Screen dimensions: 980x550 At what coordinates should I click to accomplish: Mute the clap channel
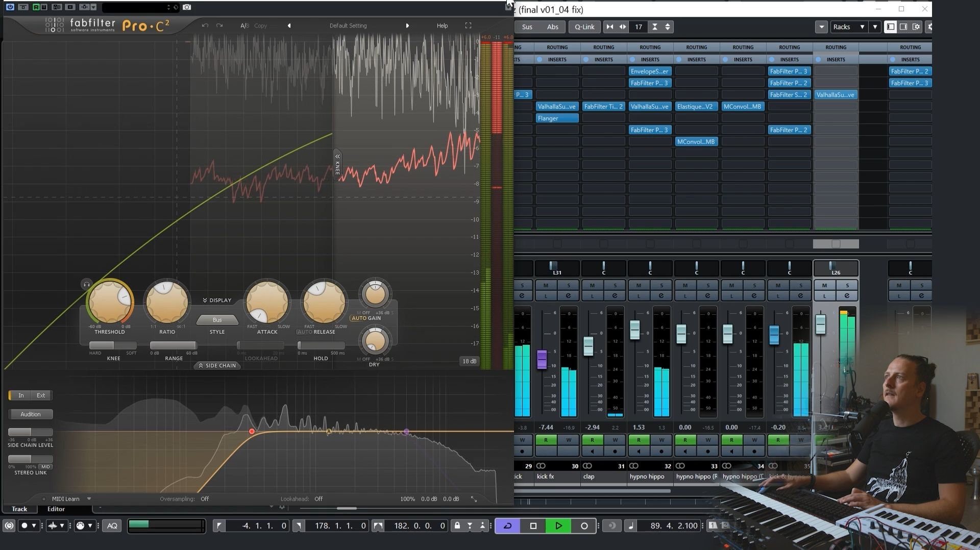point(592,285)
